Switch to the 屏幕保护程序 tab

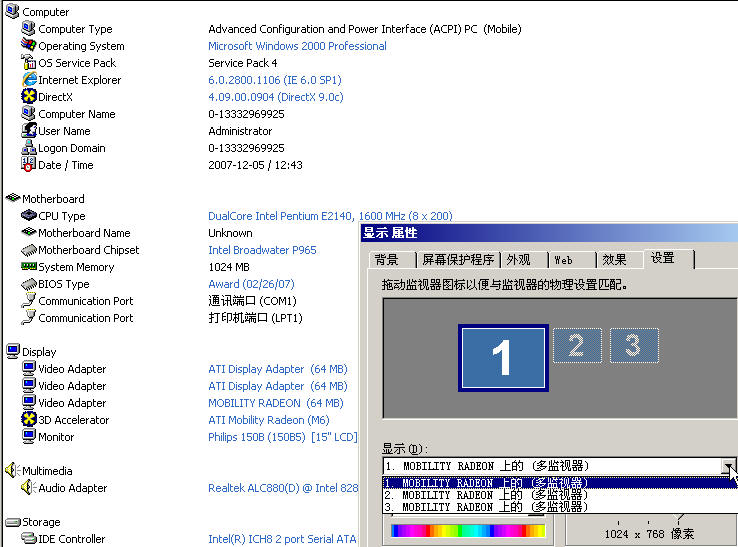pos(458,260)
